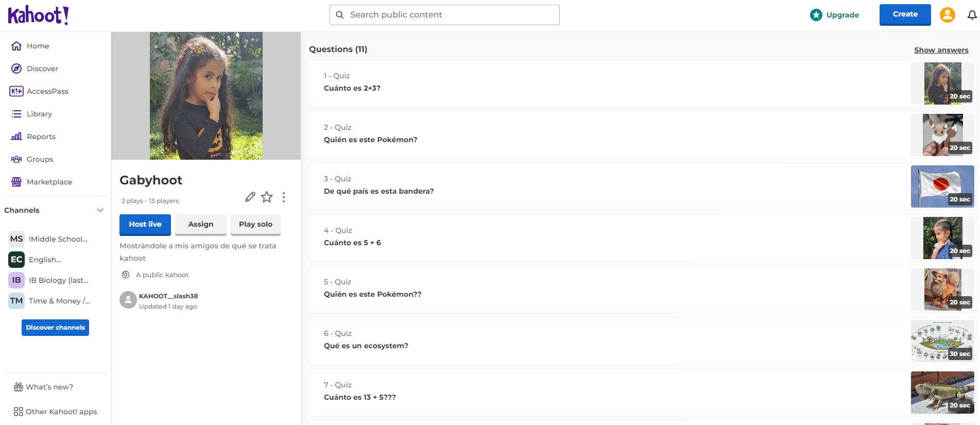Viewport: 980px width, 425px height.
Task: Click the Kahoot! logo
Action: pos(38,15)
